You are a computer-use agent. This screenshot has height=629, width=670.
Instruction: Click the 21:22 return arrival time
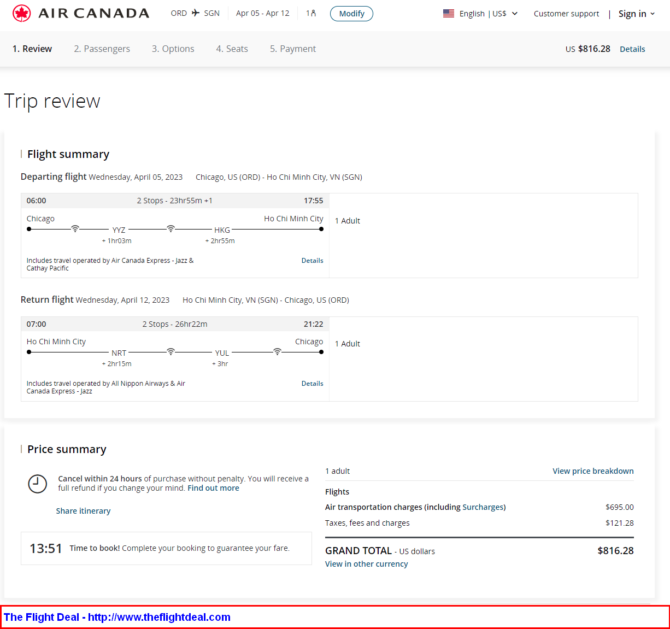coord(313,324)
